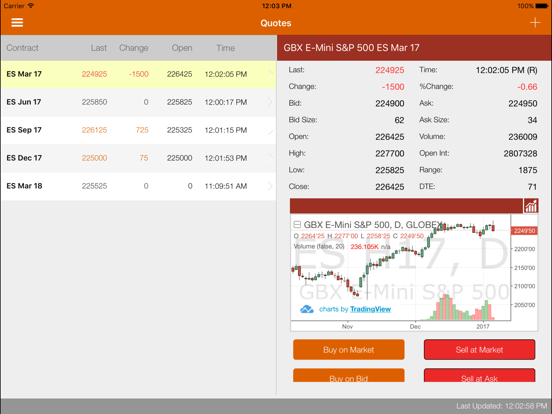Select the ES Mar 17 contract
Screen dimensions: 552x414
138,74
